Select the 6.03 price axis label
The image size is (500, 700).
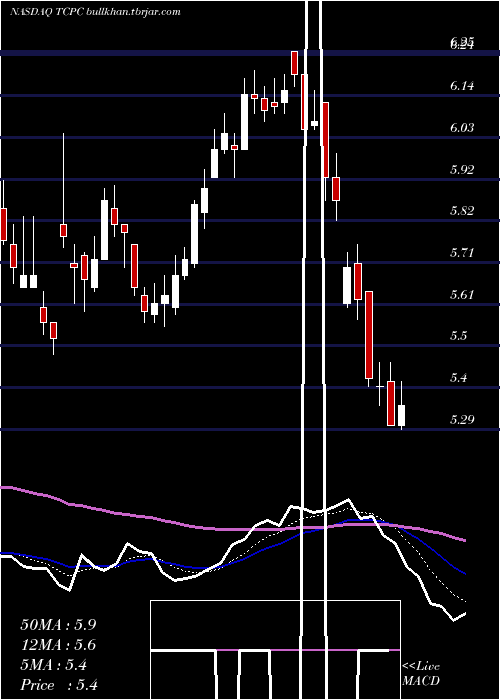click(x=462, y=128)
